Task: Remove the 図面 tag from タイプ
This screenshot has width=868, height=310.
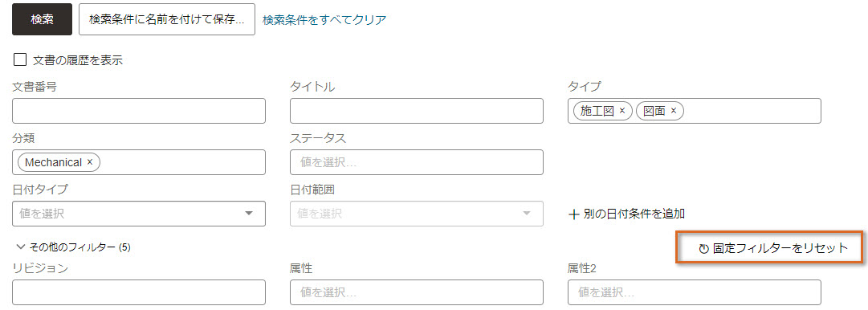Action: pyautogui.click(x=674, y=111)
